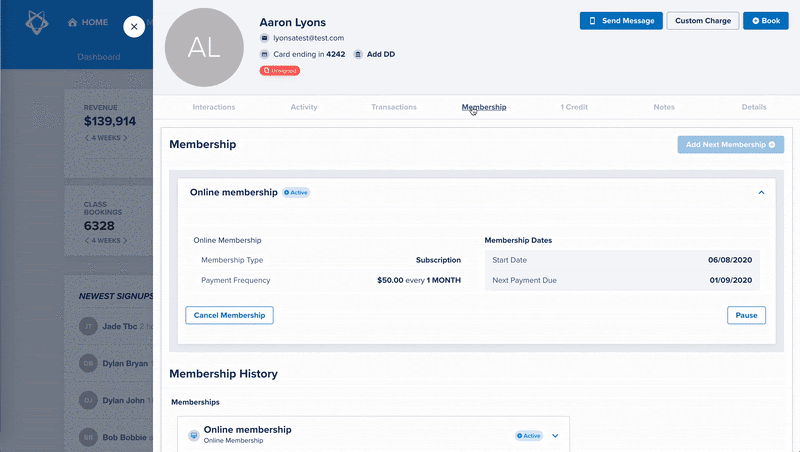Click the membership icon in history row
800x452 pixels.
point(194,435)
